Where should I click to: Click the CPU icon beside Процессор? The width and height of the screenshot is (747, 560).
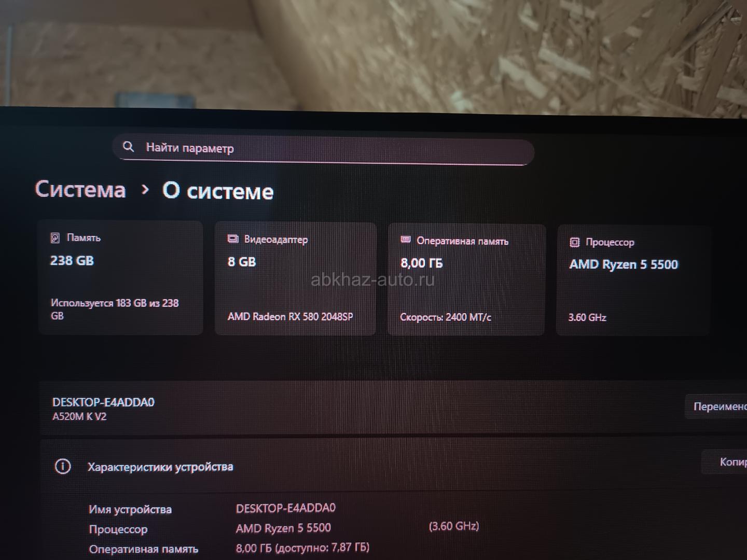point(574,242)
